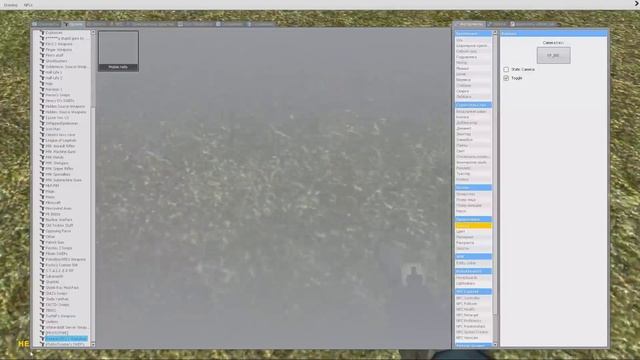Tick the Static Camera checkbox
Image resolution: width=640 pixels, height=360 pixels.
click(506, 69)
